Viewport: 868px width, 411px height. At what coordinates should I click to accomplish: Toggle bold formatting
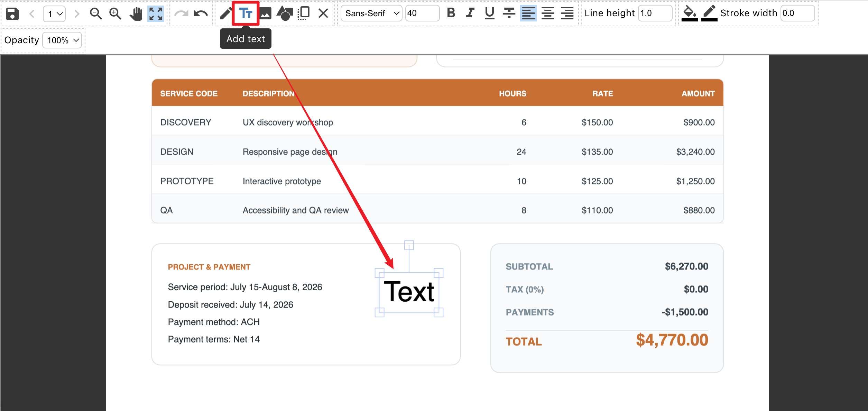click(451, 13)
